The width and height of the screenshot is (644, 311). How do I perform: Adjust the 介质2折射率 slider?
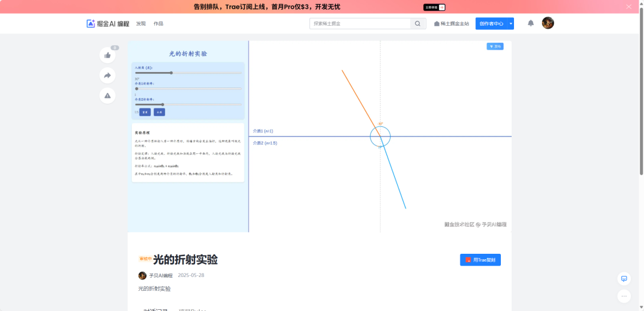tap(188, 105)
